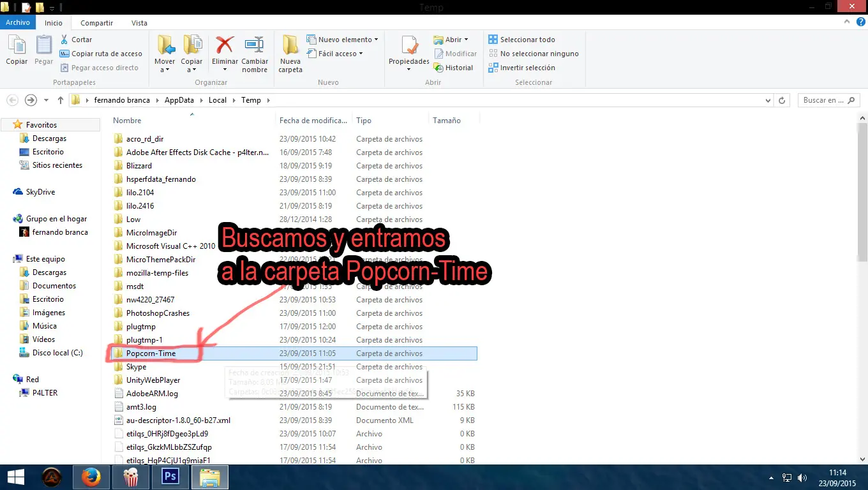Image resolution: width=868 pixels, height=490 pixels.
Task: Open the Archivo menu tab
Action: (18, 22)
